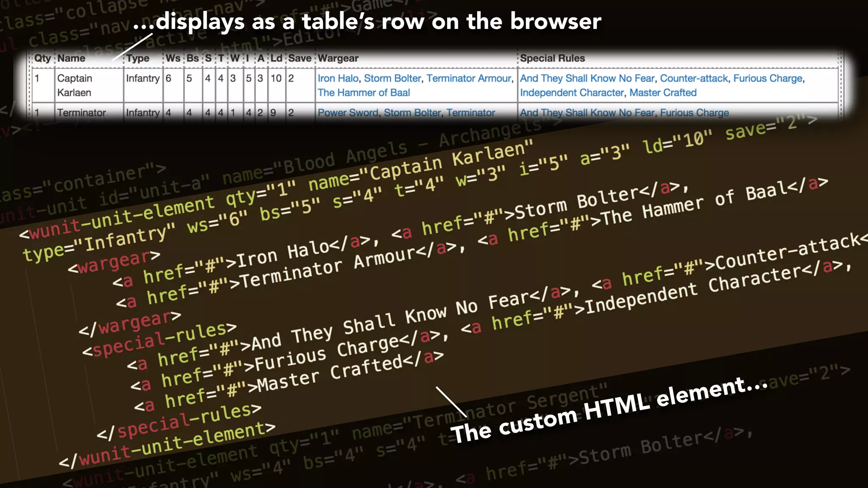This screenshot has height=488, width=868.
Task: Select the Type column header
Action: (x=138, y=58)
